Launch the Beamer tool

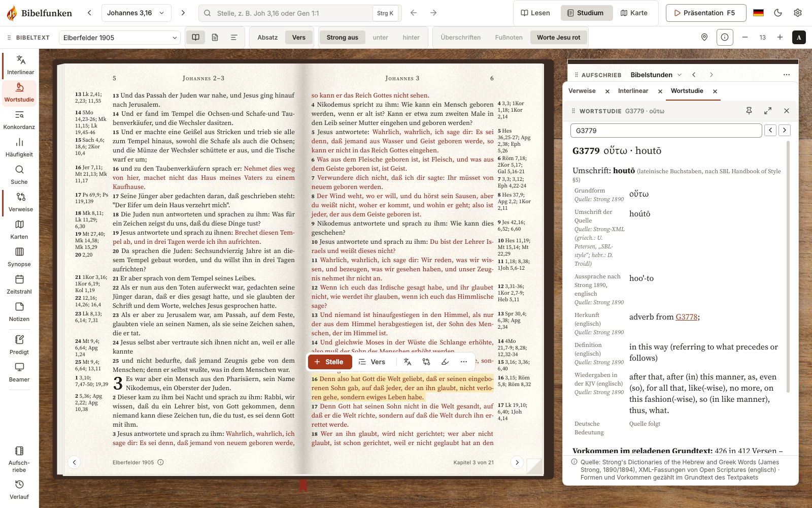coord(19,372)
